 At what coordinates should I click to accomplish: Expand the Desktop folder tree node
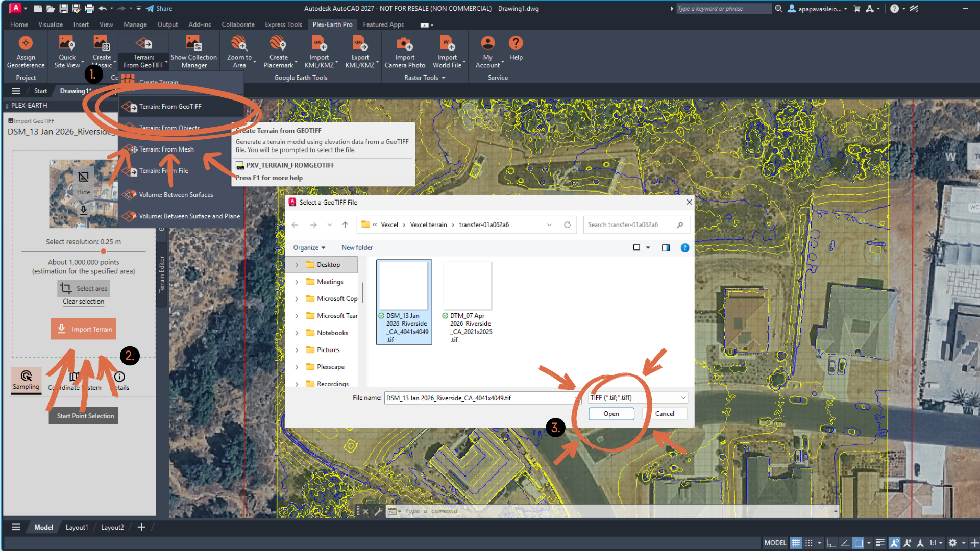coord(297,265)
